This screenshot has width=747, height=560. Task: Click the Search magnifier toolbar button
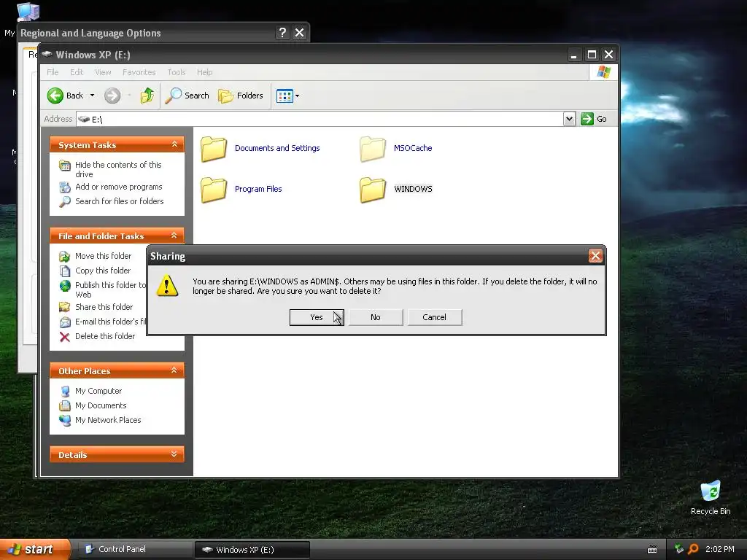click(x=187, y=96)
